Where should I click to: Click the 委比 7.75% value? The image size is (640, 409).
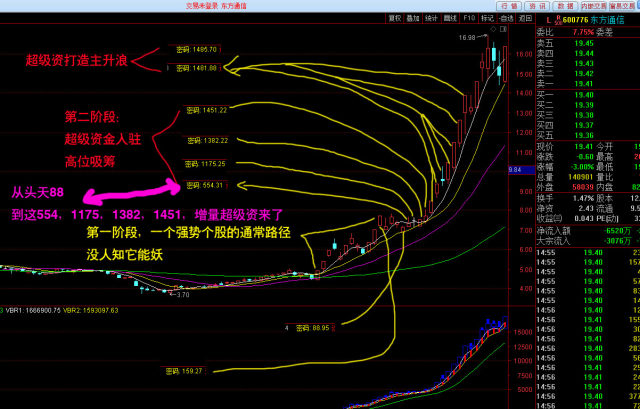[x=583, y=32]
